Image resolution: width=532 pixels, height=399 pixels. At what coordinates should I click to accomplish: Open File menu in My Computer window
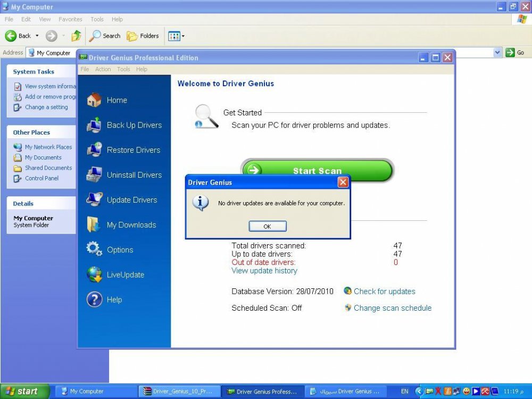tap(9, 19)
